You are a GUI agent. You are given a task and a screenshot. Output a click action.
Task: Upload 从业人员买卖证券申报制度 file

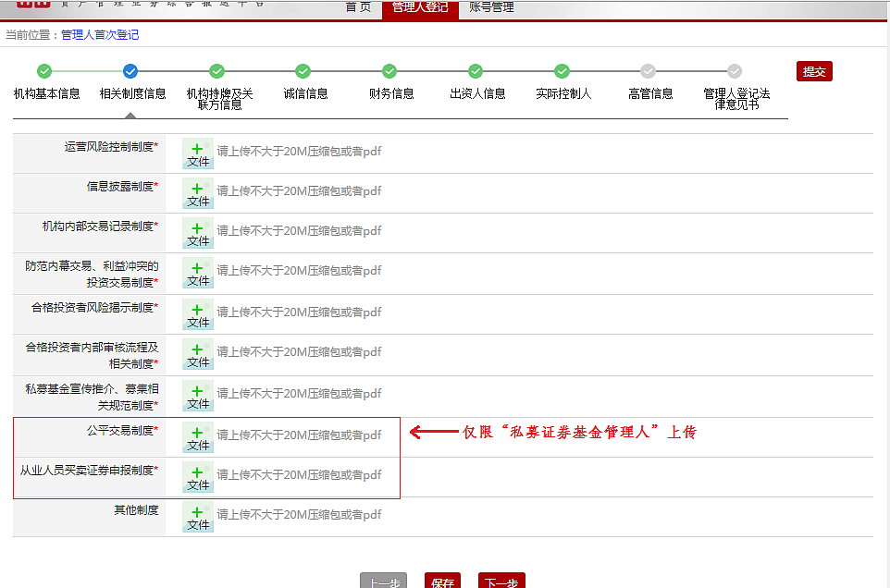pyautogui.click(x=198, y=477)
